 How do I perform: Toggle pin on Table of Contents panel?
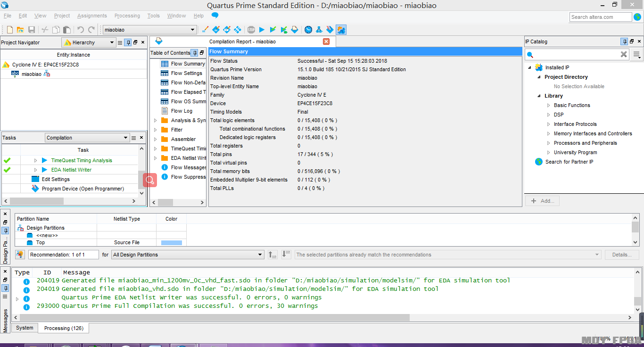pos(194,53)
